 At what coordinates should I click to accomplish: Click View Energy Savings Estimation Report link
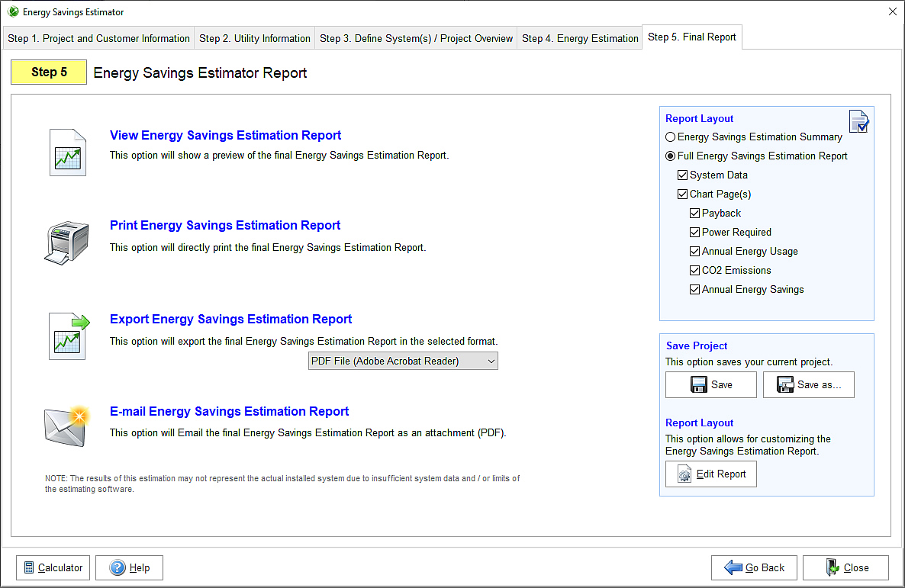coord(225,135)
